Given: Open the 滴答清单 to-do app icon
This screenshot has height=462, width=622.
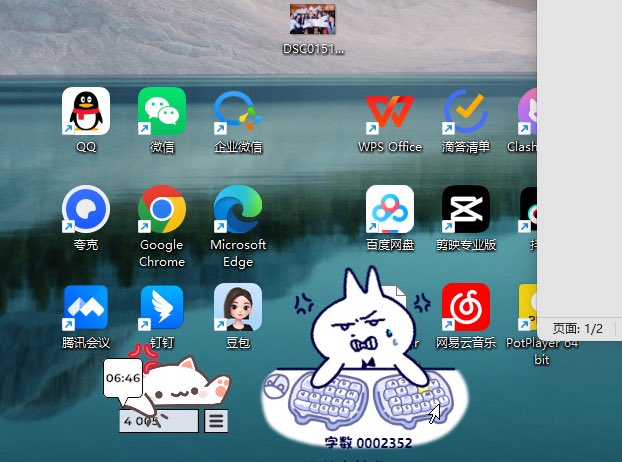Looking at the screenshot, I should [x=466, y=111].
